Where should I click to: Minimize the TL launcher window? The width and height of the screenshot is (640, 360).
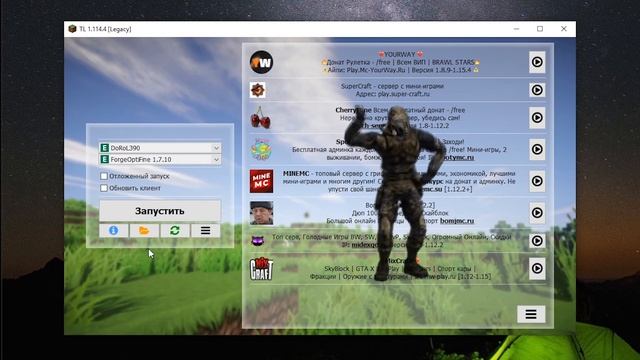pyautogui.click(x=516, y=29)
